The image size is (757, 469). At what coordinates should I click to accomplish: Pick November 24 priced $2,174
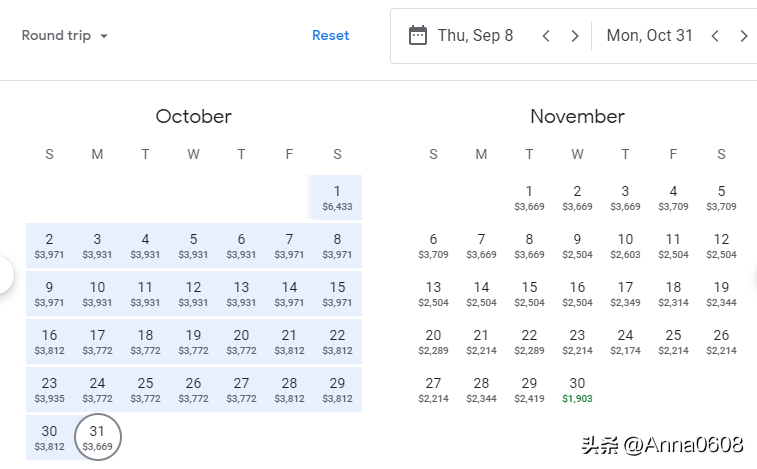(x=625, y=342)
